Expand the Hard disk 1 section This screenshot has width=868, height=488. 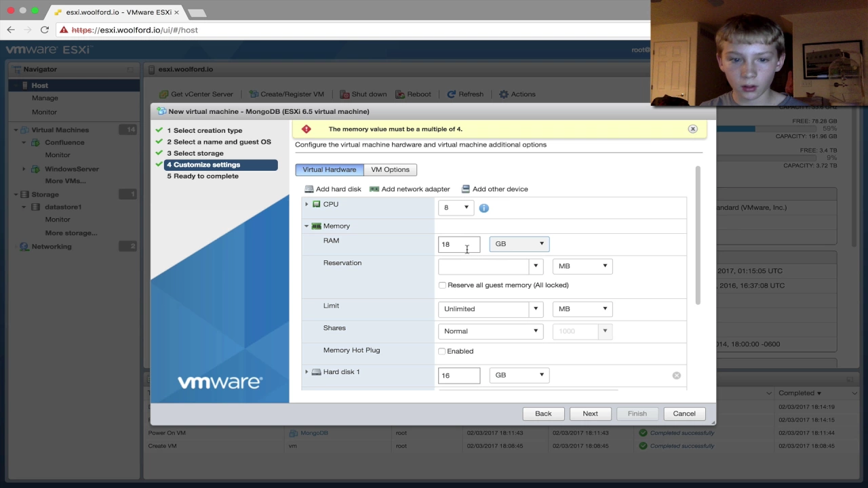pos(307,372)
